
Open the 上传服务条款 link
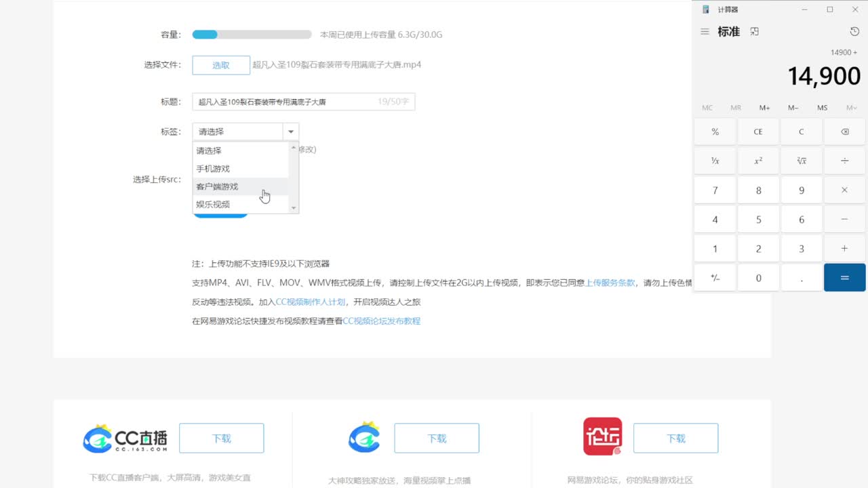[x=610, y=283]
